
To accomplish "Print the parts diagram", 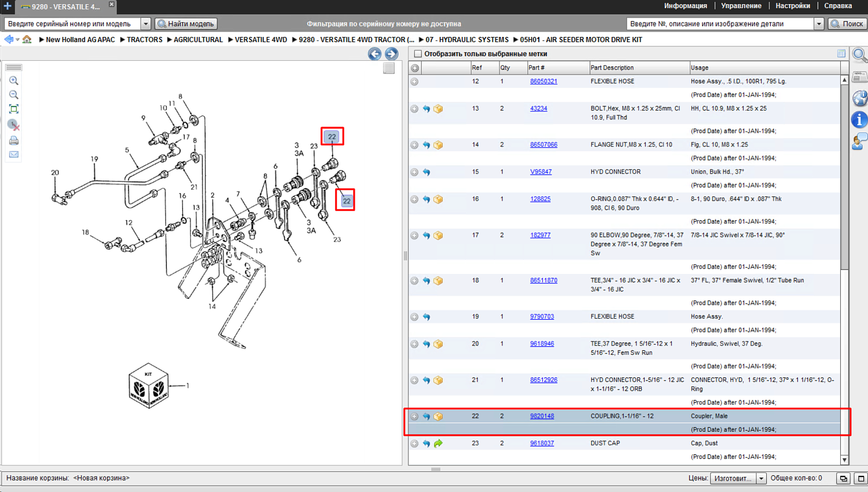I will (14, 140).
